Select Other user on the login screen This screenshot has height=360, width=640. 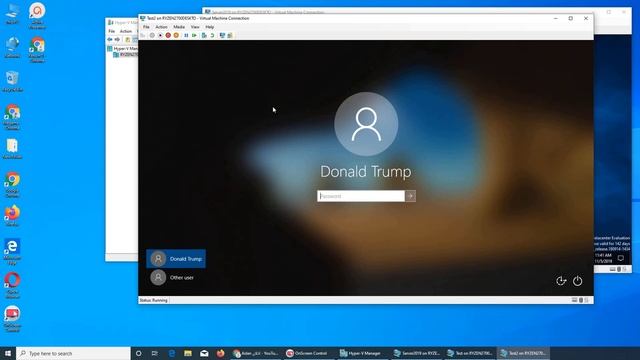176,278
